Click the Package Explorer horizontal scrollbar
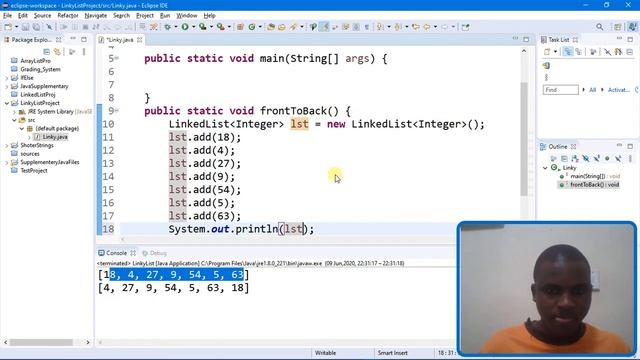Viewport: 640px width, 360px height. [41, 342]
